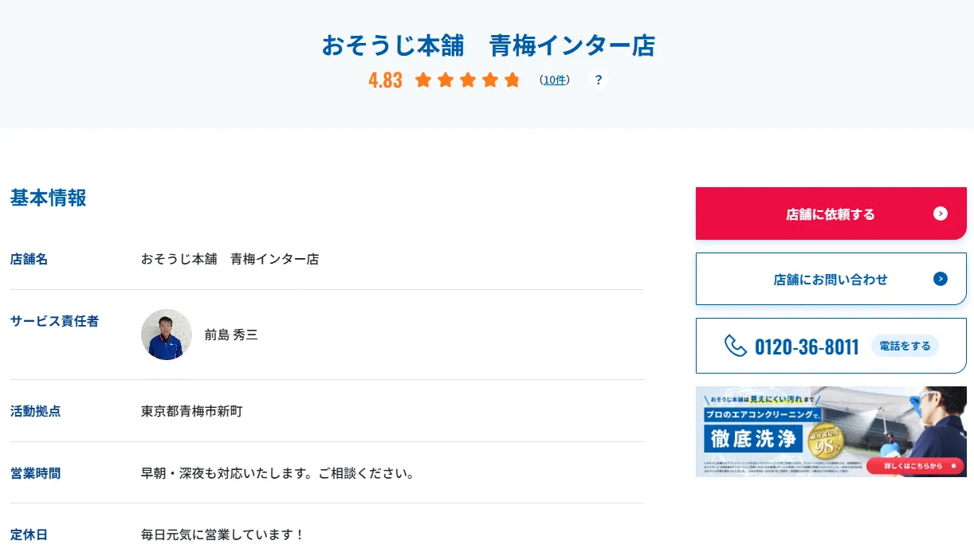Click the 営業時間 label

(x=36, y=473)
